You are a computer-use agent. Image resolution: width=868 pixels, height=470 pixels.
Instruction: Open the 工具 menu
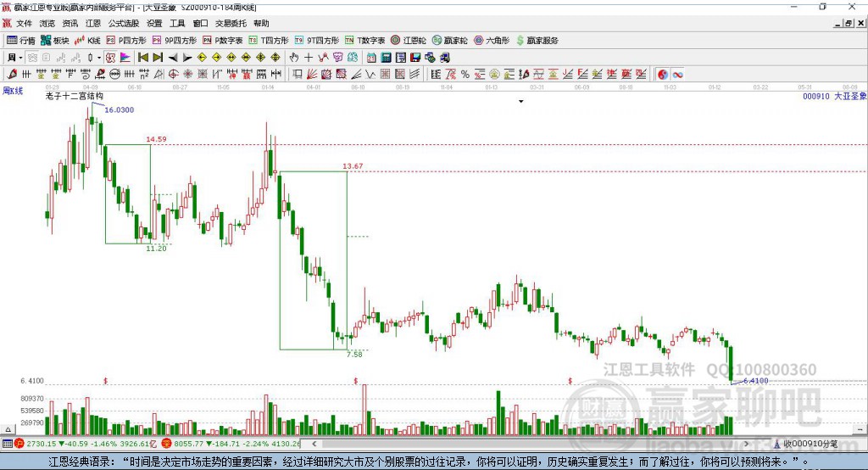(177, 23)
